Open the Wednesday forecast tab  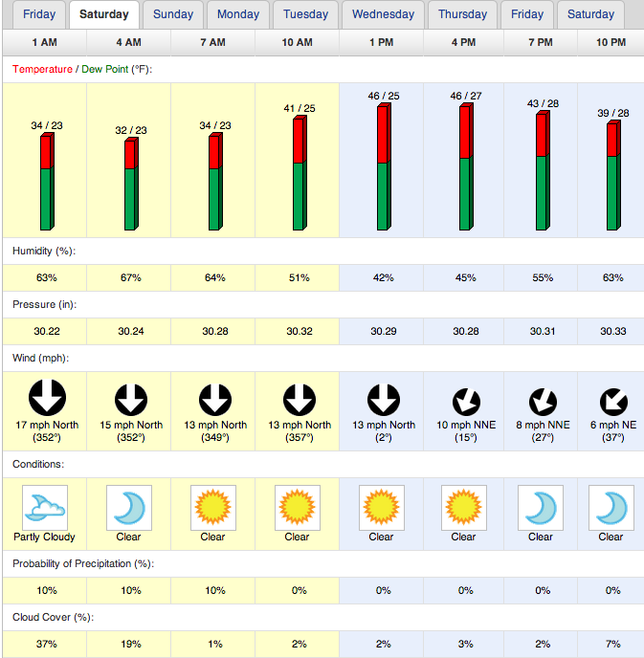tap(383, 14)
